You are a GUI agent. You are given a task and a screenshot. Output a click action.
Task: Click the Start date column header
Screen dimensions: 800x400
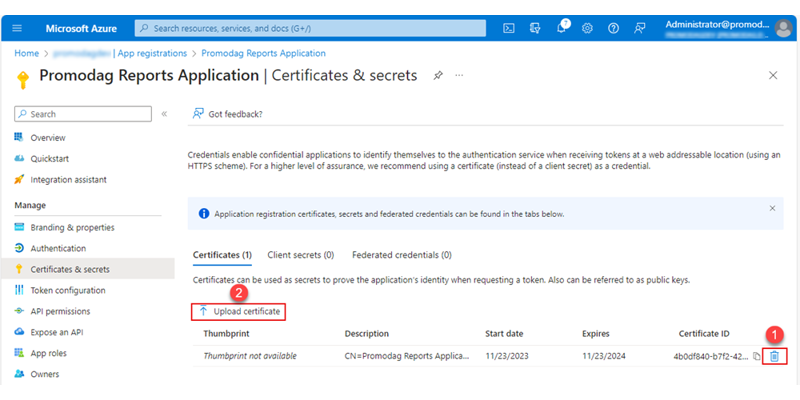pyautogui.click(x=504, y=334)
